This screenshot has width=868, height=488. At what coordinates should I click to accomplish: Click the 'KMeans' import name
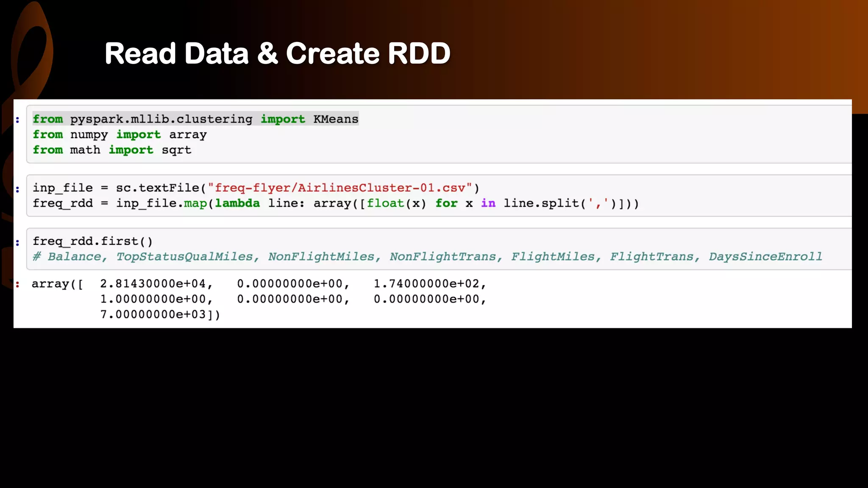click(x=336, y=119)
